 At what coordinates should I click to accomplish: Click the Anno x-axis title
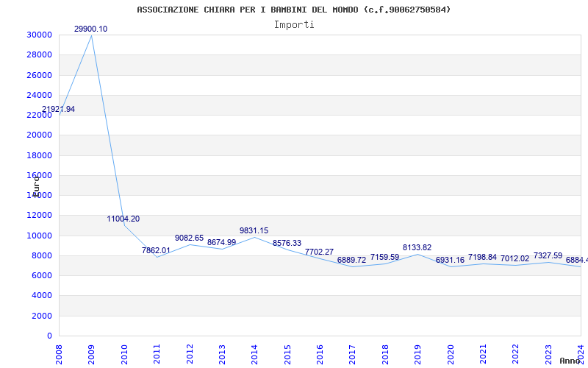click(x=572, y=361)
